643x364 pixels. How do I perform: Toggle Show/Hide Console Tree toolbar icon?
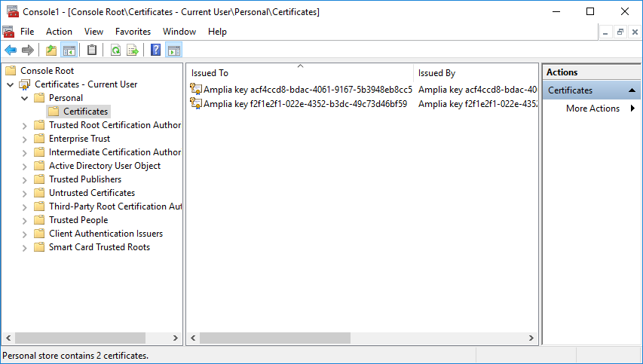69,50
